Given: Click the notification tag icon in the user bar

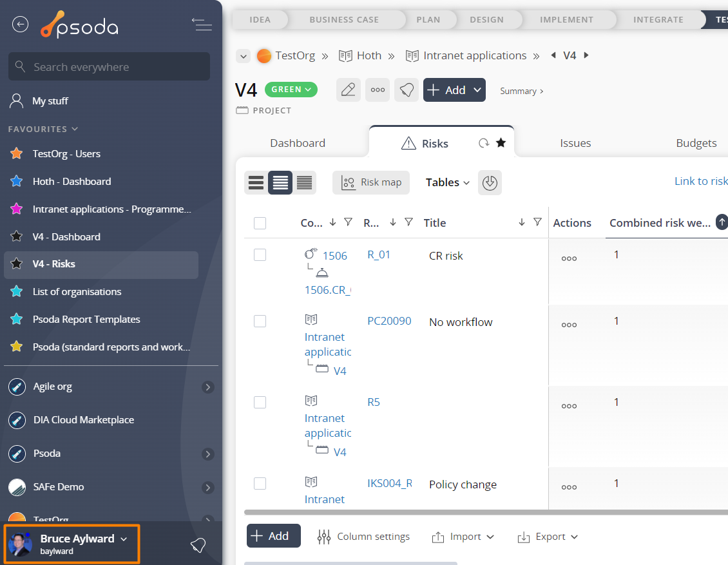Looking at the screenshot, I should [198, 545].
